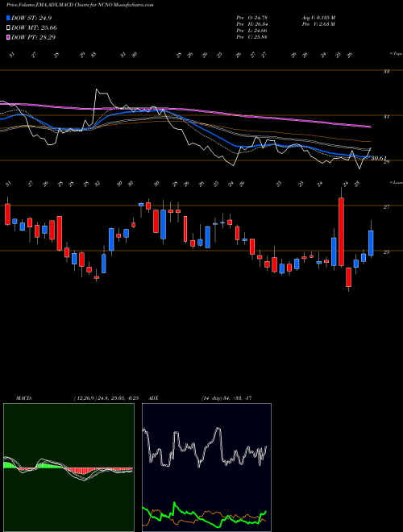
Task: Click the 27 axis label on candlestick chart
Action: click(386, 206)
